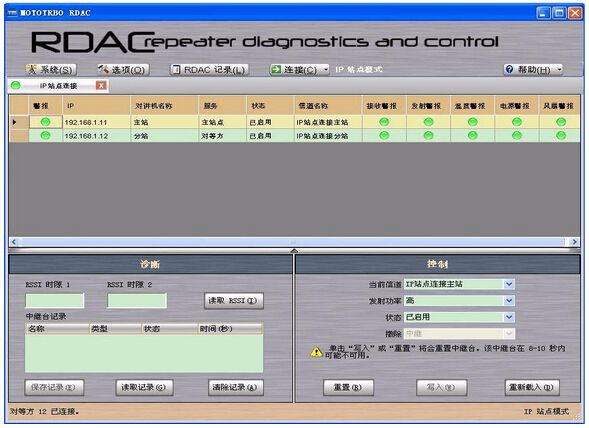This screenshot has width=589, height=428.
Task: Click 温度警报 indicator of the 分站 row
Action: (x=473, y=135)
